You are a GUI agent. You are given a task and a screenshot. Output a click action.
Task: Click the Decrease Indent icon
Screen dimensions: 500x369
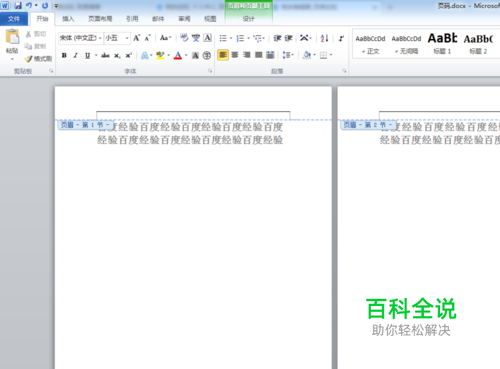click(277, 38)
